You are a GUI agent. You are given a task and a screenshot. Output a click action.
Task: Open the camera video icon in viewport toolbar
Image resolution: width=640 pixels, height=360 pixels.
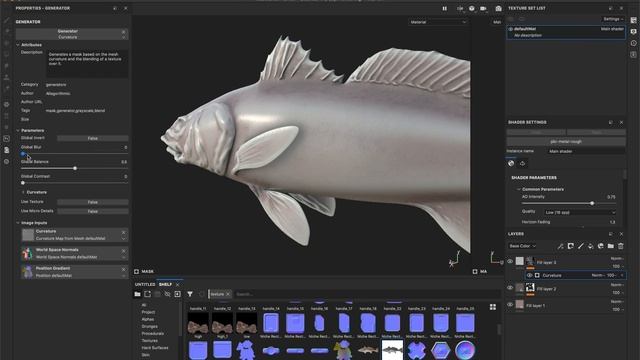[x=483, y=9]
